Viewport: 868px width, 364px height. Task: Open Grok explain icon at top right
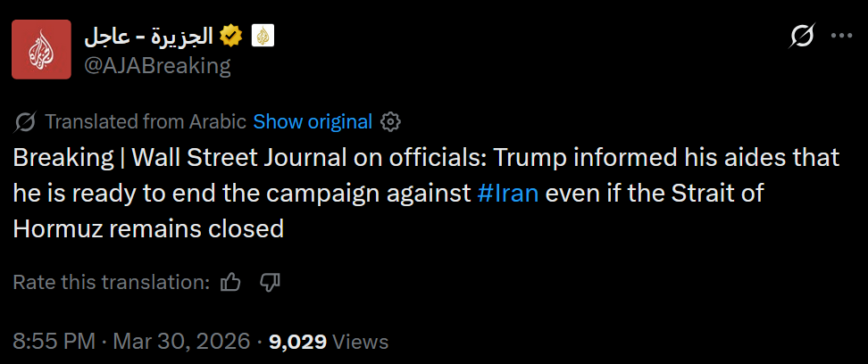pyautogui.click(x=802, y=36)
